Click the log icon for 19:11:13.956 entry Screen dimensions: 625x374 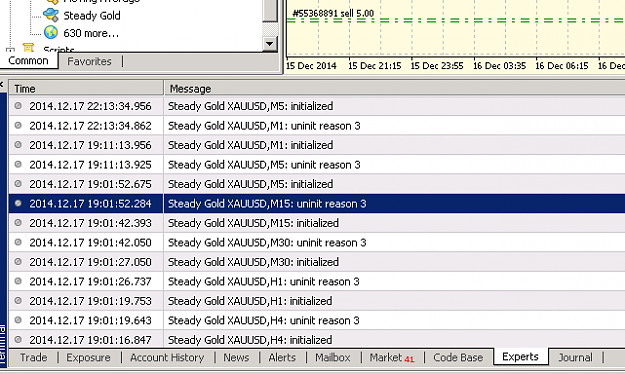(18, 145)
